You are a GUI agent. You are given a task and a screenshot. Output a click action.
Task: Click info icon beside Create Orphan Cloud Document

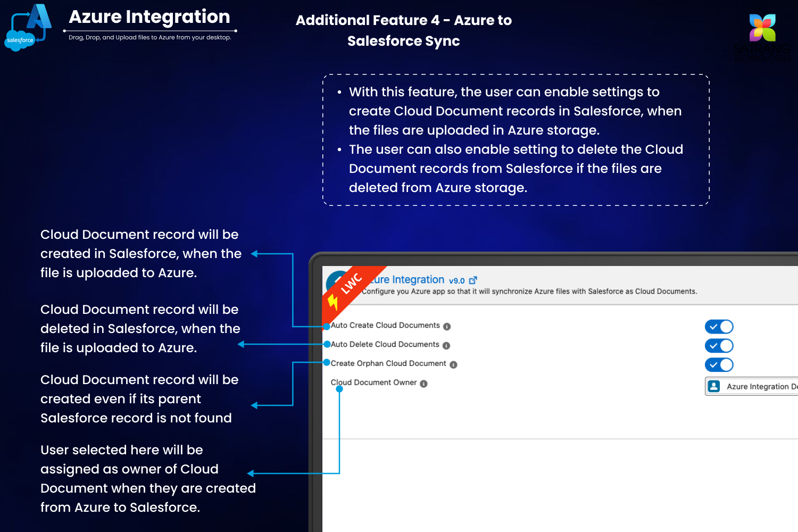(453, 364)
